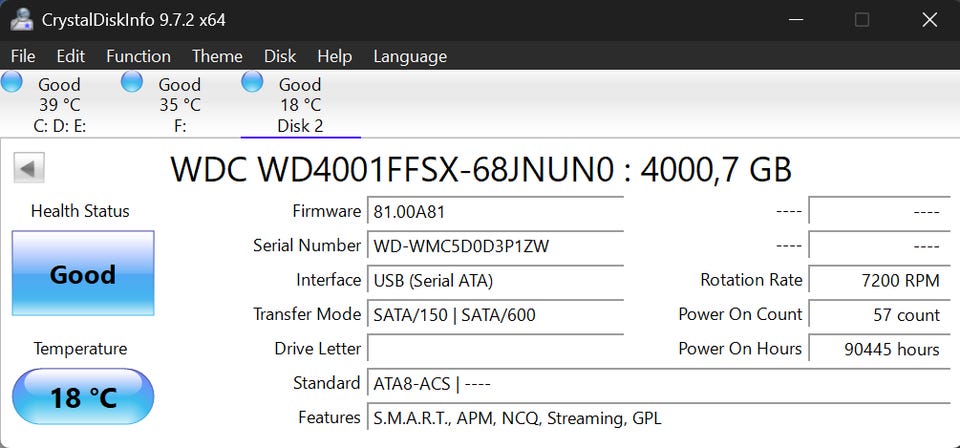Open the Edit menu

tap(70, 56)
